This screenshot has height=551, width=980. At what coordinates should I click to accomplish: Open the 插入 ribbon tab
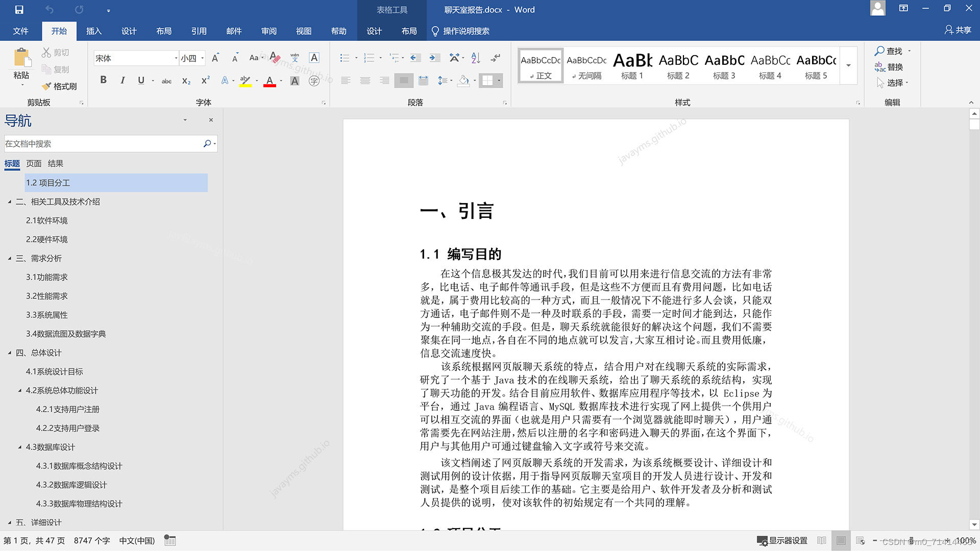click(94, 31)
